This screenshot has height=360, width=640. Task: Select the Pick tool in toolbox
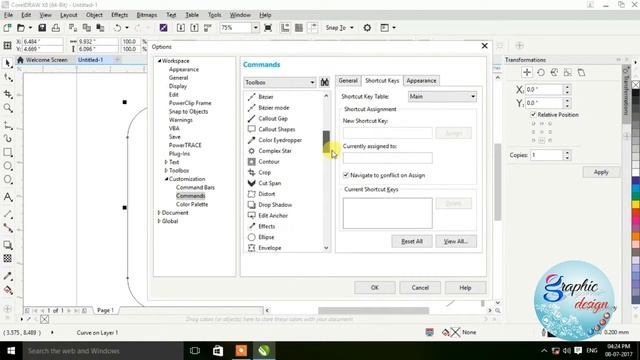click(7, 63)
